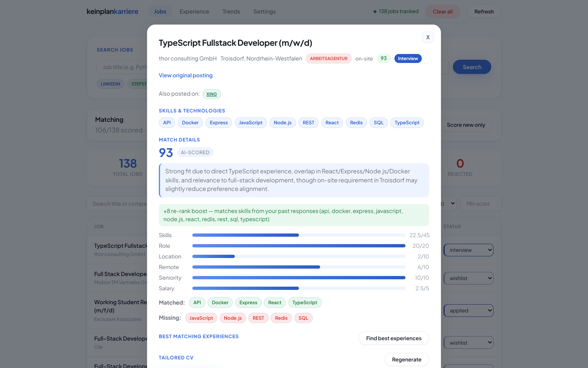Switch to the Experience tab
The image size is (588, 368).
point(194,11)
